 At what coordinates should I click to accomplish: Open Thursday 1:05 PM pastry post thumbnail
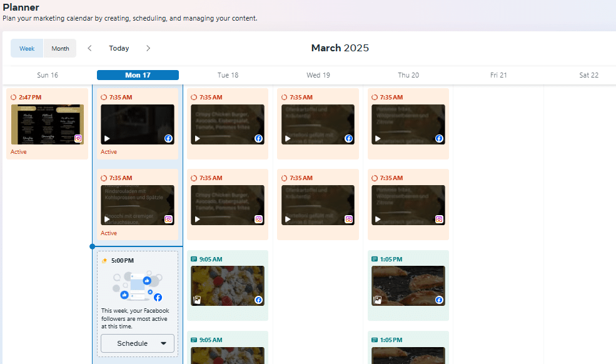click(x=408, y=286)
